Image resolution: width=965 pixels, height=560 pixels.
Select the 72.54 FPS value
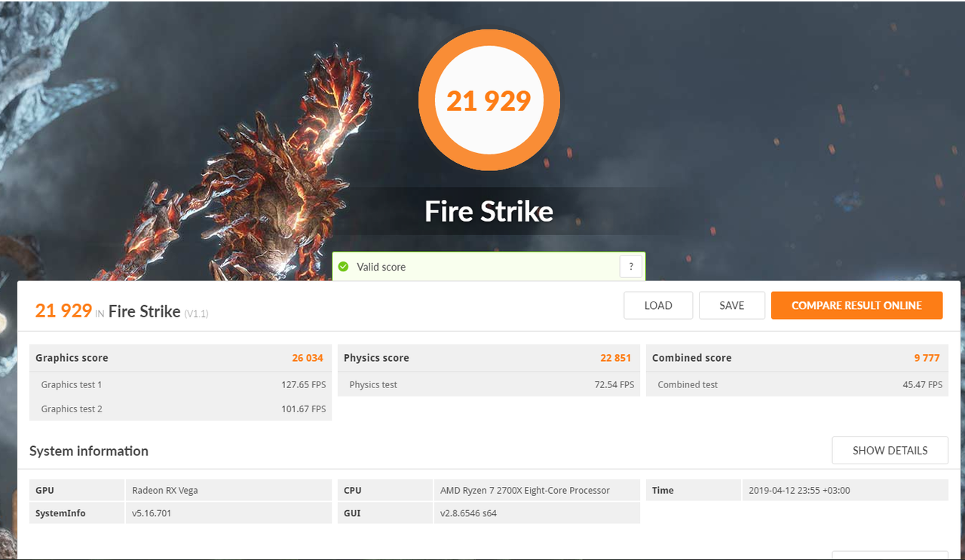pyautogui.click(x=614, y=384)
